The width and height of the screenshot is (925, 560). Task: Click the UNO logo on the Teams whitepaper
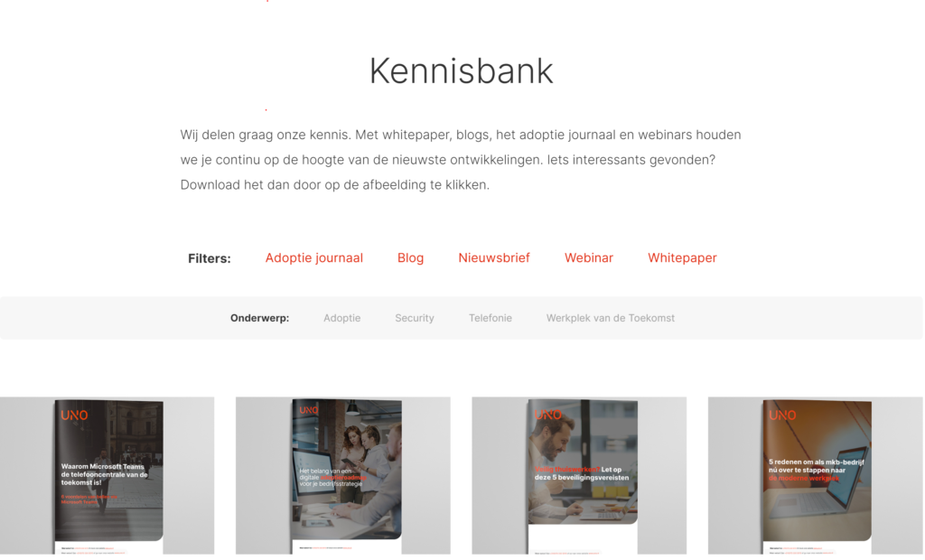pos(74,415)
